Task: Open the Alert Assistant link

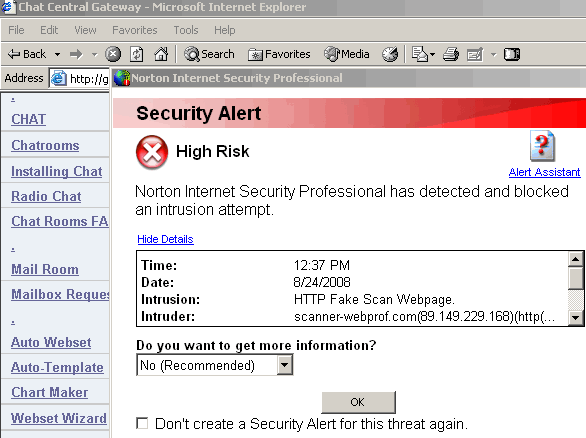Action: (x=544, y=172)
